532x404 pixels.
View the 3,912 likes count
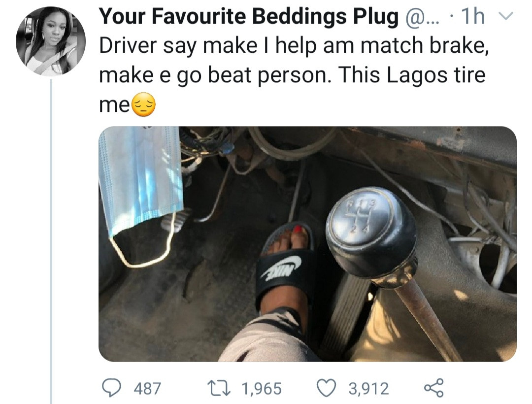click(369, 389)
